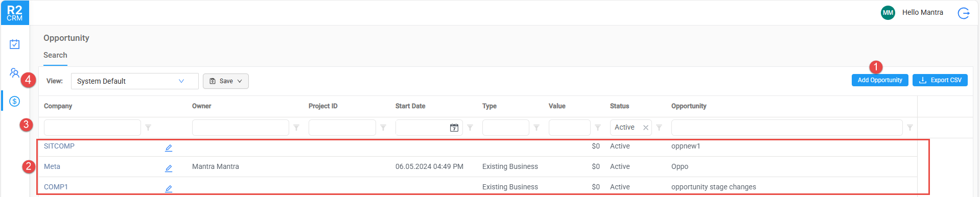Click the Company filter input field
The height and width of the screenshot is (197, 980).
click(92, 128)
